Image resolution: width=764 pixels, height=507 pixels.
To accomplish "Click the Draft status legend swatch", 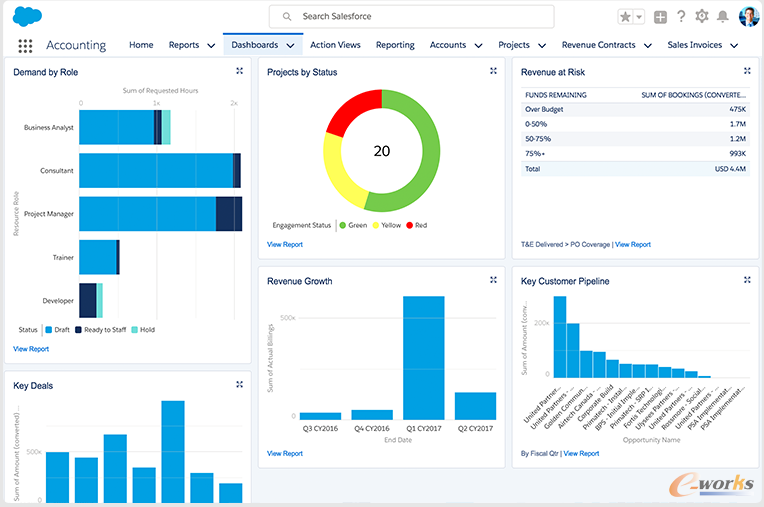I will pos(49,330).
